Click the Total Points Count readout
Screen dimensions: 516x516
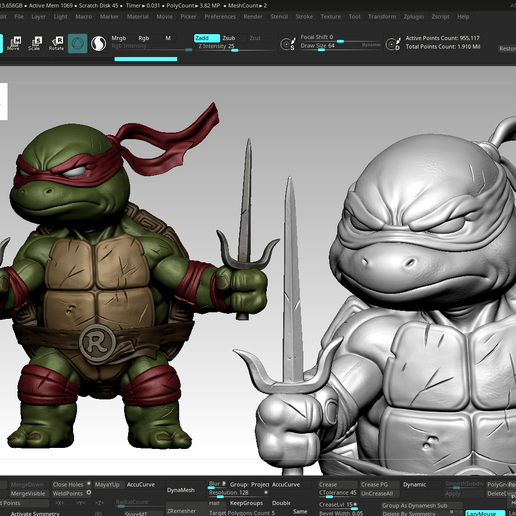coord(443,47)
